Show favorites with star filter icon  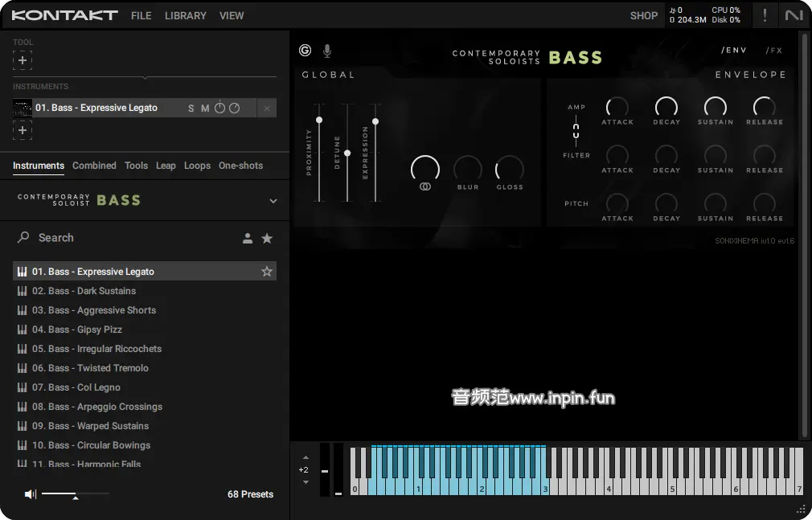pos(267,238)
